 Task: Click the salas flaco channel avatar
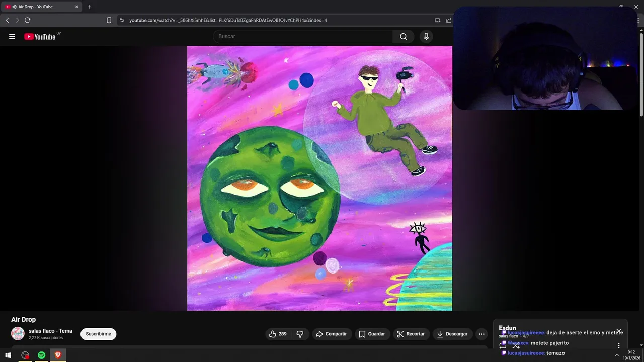coord(18,334)
